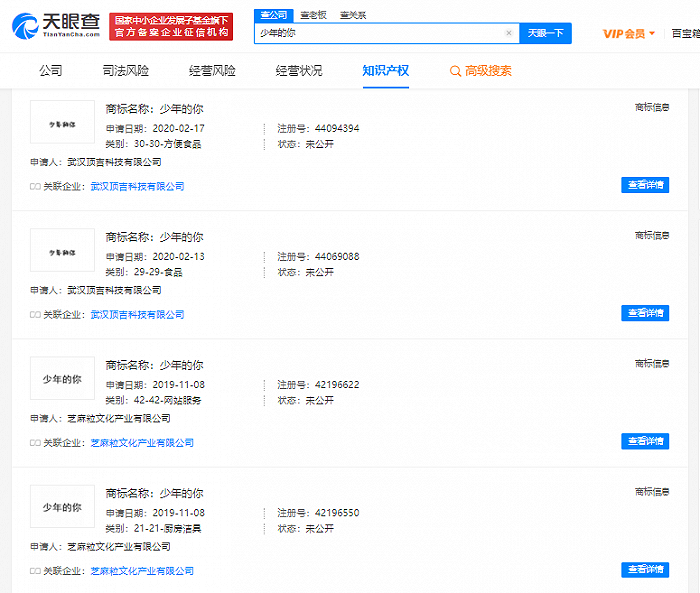Click category text 21-21-厨房洁具

click(x=167, y=529)
